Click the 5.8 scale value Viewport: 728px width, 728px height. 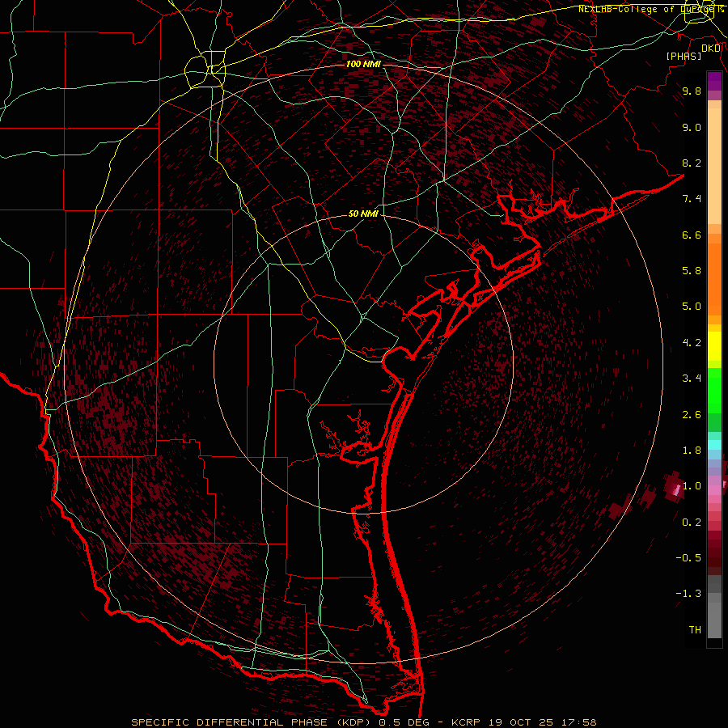pos(692,271)
